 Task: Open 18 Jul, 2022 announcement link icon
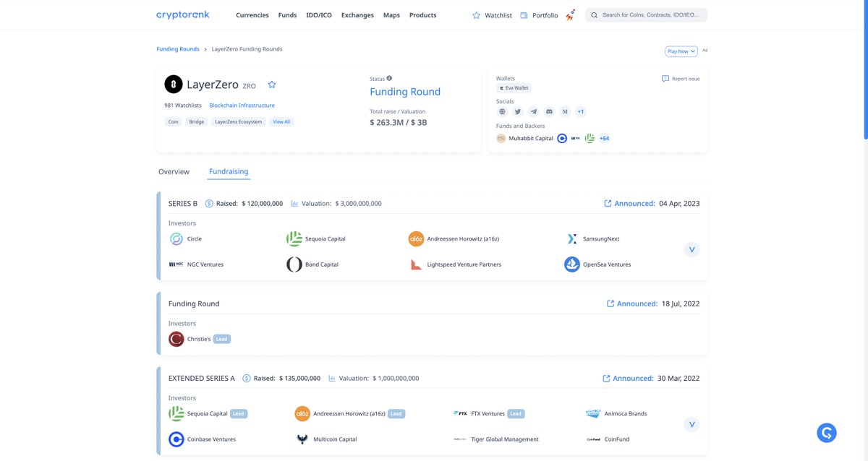(x=610, y=303)
